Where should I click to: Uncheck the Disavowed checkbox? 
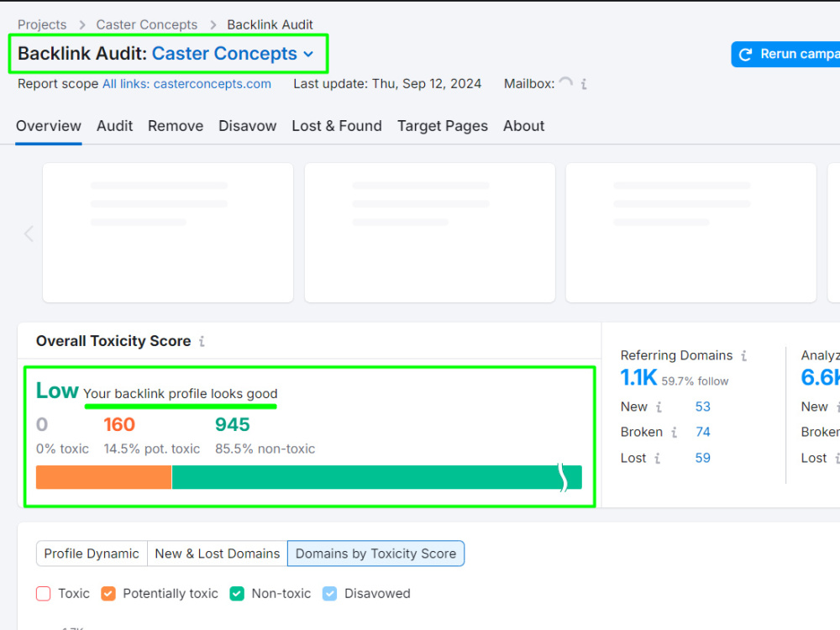pyautogui.click(x=330, y=594)
